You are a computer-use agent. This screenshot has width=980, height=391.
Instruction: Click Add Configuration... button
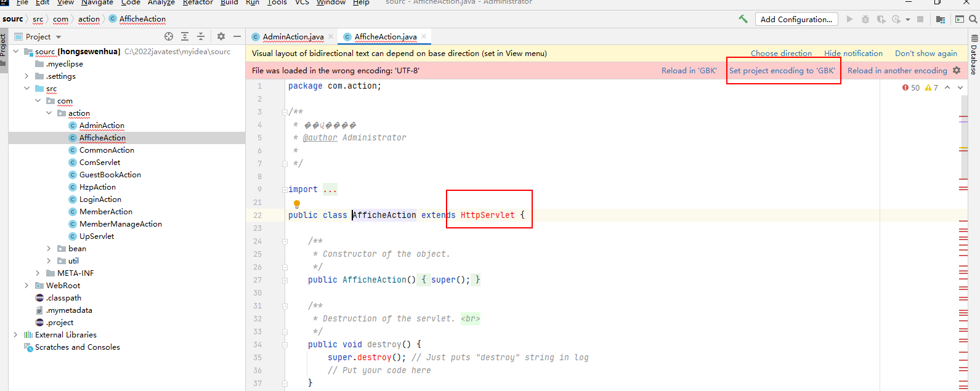pos(796,19)
